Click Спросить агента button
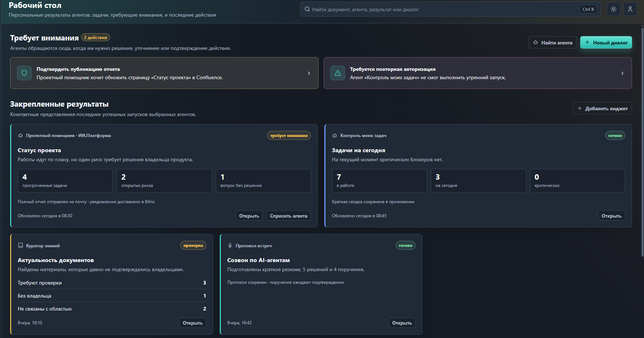The width and height of the screenshot is (644, 338). 289,216
